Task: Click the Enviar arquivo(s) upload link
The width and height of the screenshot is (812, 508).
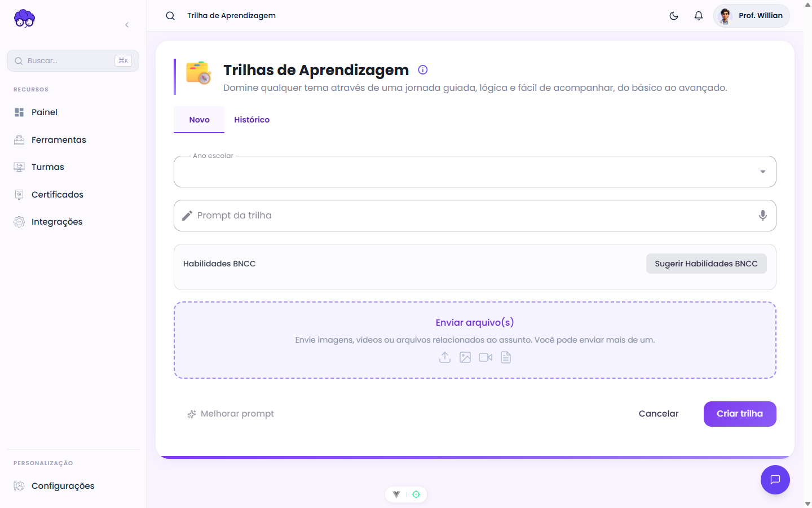Action: tap(475, 322)
